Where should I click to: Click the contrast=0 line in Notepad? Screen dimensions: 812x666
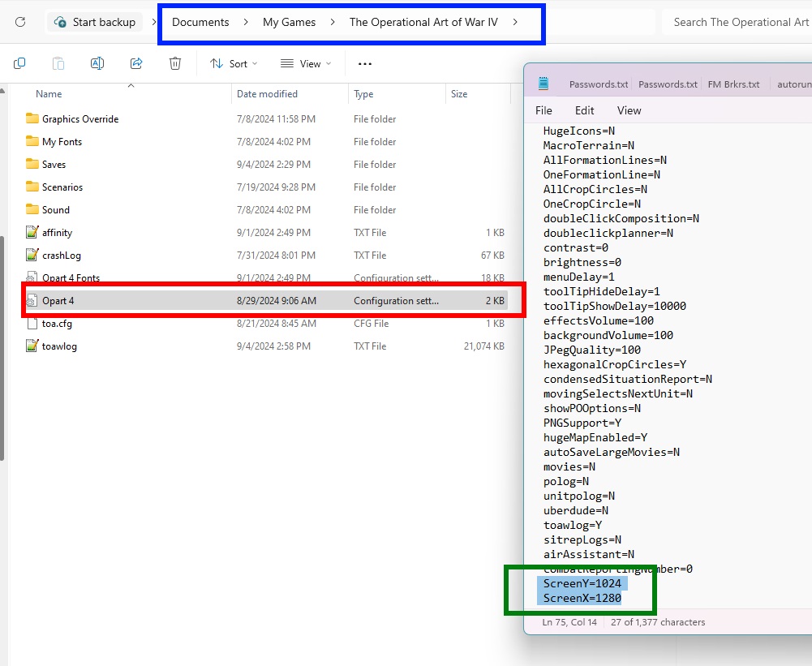coord(575,247)
